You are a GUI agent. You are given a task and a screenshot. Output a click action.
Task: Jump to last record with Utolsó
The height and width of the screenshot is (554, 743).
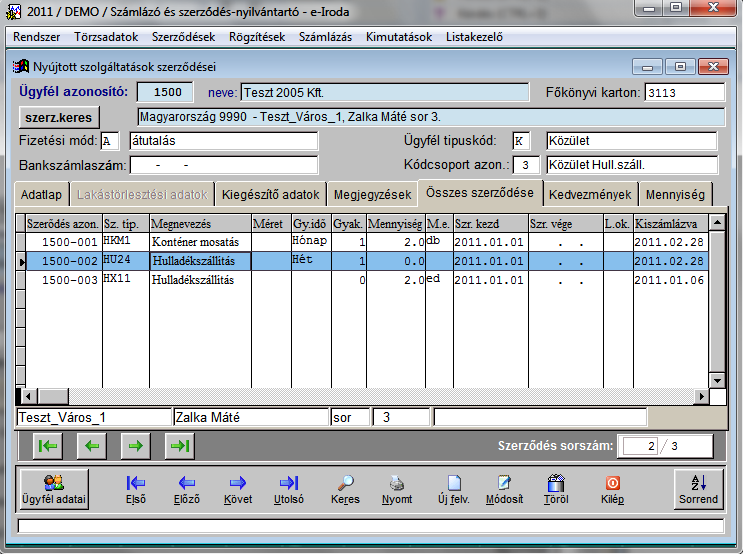(x=288, y=488)
